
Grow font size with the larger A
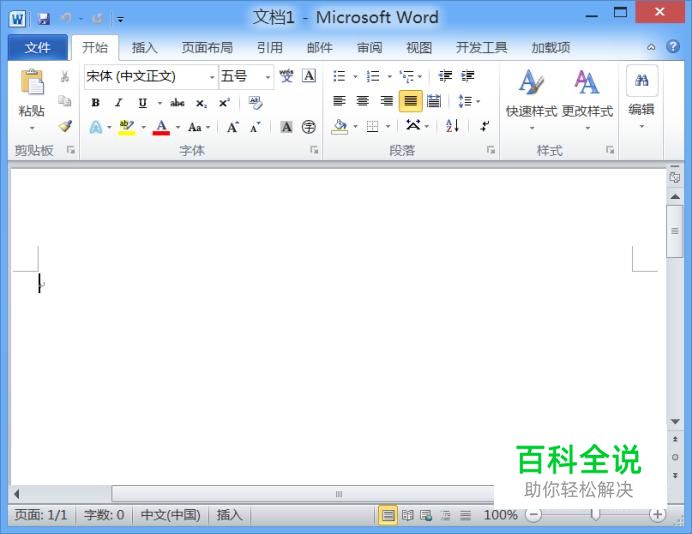233,128
